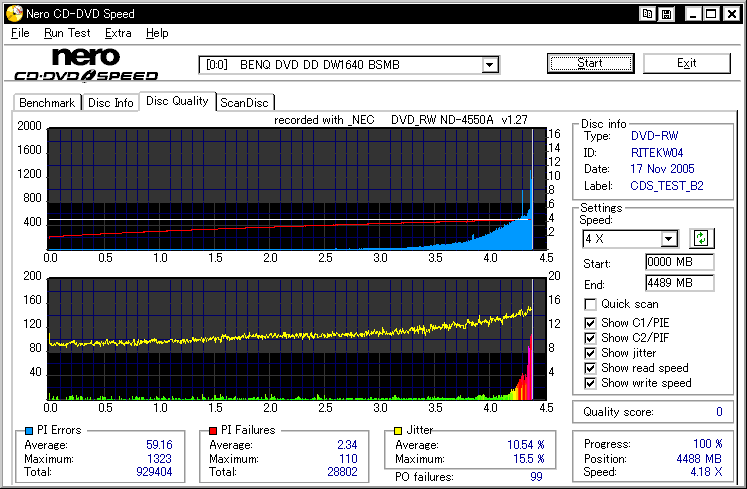Open the 4 X speed dropdown

coord(669,239)
